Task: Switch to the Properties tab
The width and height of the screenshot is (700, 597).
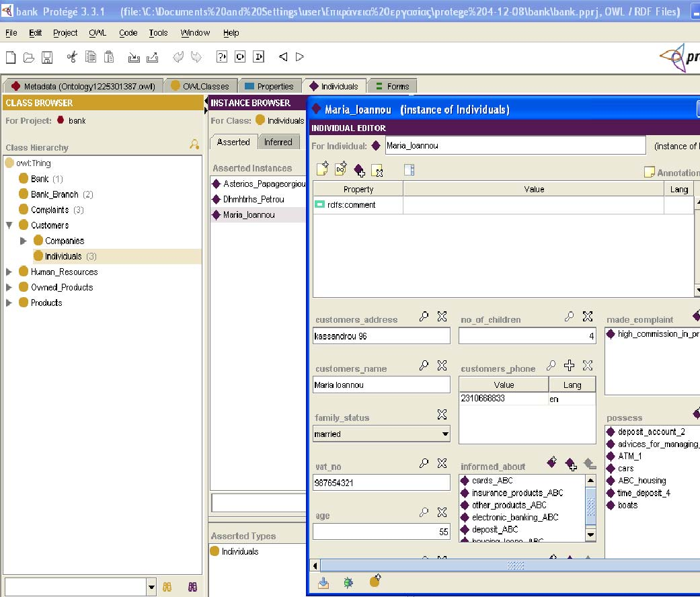Action: [x=269, y=86]
